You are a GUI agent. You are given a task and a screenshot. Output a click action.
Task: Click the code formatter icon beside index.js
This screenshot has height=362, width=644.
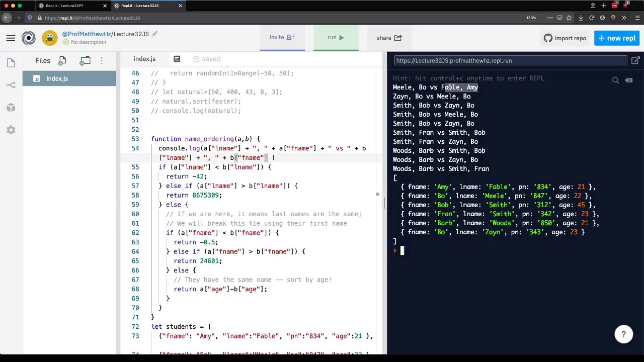coord(177,59)
